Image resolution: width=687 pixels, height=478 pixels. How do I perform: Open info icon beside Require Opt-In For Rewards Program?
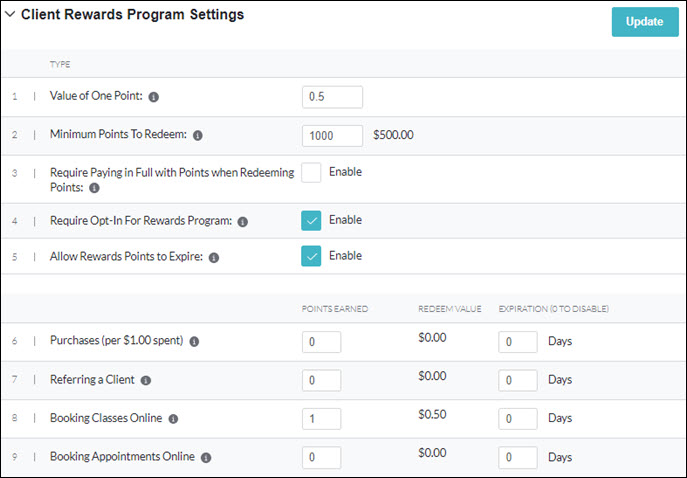coord(243,222)
